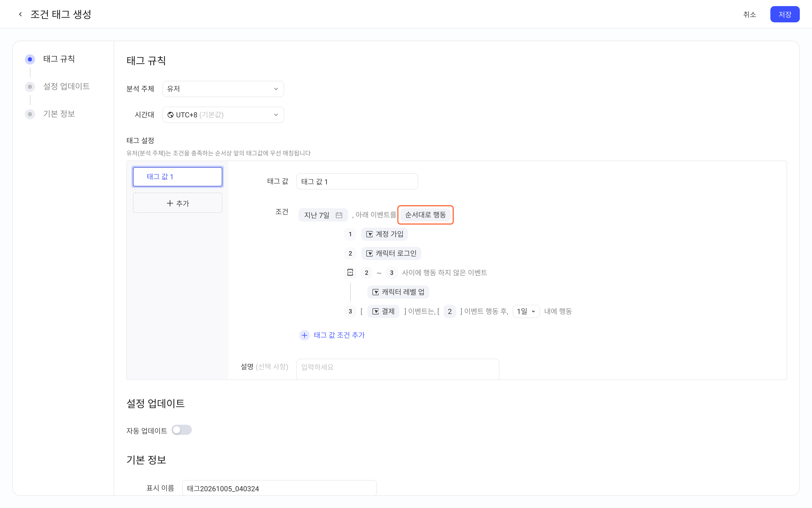Click the 저장 button

pos(785,14)
